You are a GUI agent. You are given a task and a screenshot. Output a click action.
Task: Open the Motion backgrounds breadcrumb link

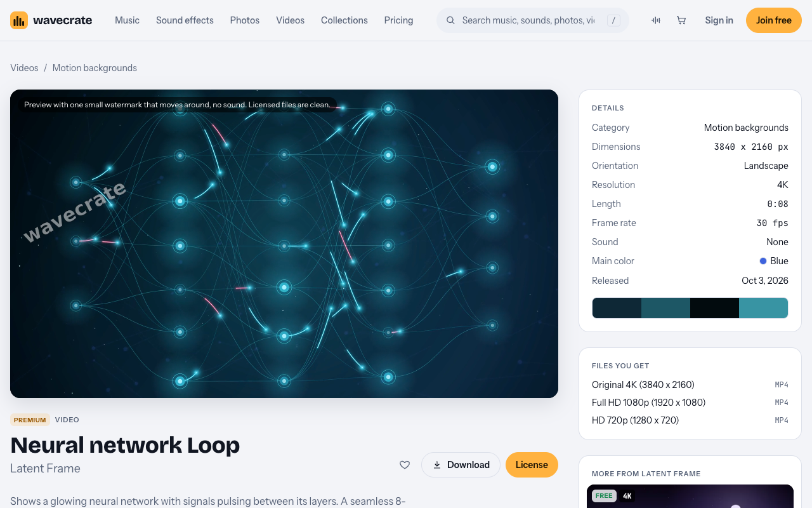click(95, 68)
